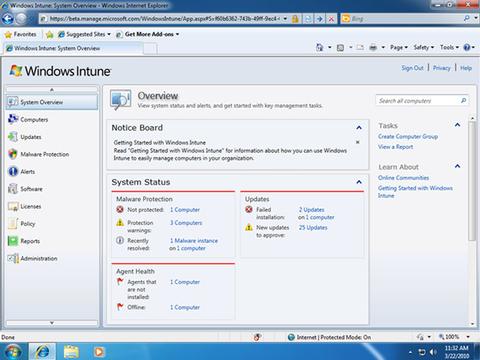The image size is (480, 360).
Task: Click the Privacy link
Action: 442,68
